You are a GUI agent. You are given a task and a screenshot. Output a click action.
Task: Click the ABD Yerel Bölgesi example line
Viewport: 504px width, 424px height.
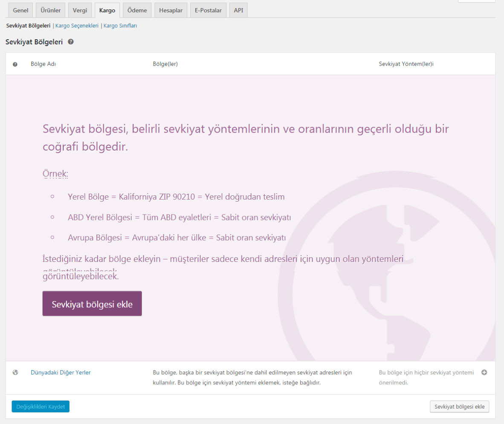(x=180, y=217)
